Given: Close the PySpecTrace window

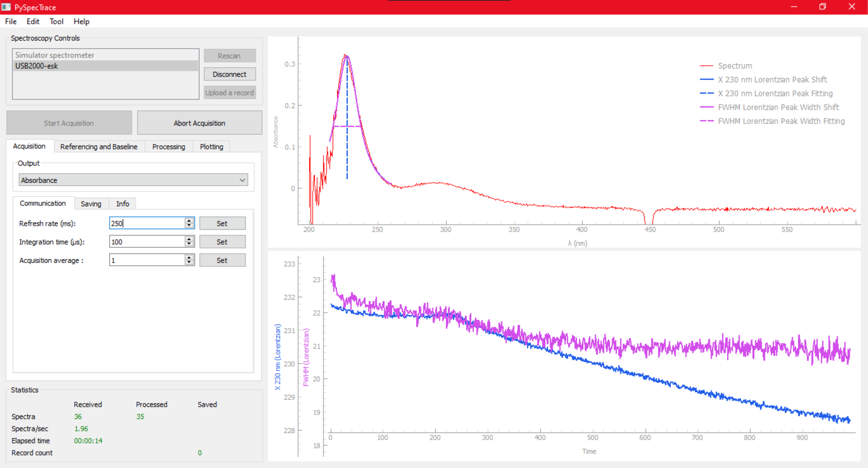Looking at the screenshot, I should tap(852, 7).
